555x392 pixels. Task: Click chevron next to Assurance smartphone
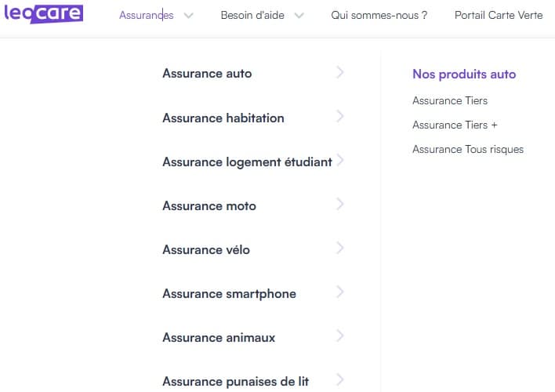340,292
